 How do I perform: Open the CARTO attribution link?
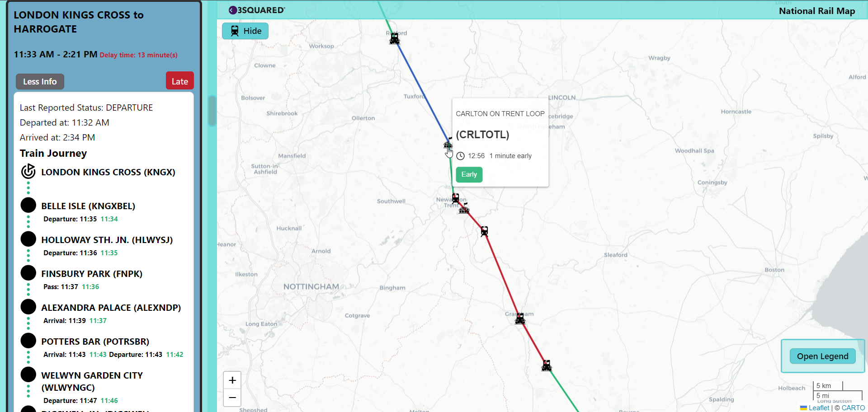(x=853, y=407)
